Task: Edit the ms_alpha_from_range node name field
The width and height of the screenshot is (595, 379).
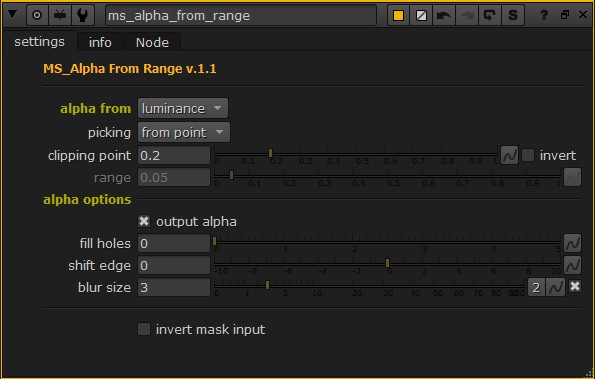Action: pyautogui.click(x=241, y=15)
